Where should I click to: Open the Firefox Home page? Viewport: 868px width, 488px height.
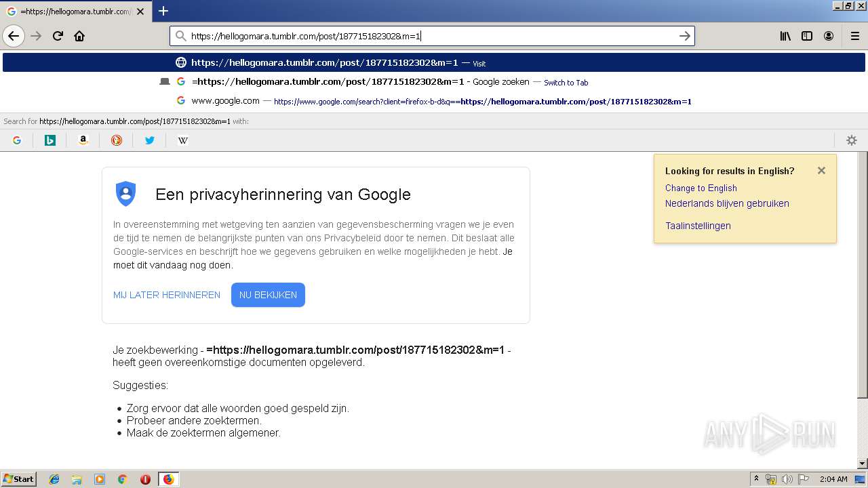[79, 36]
